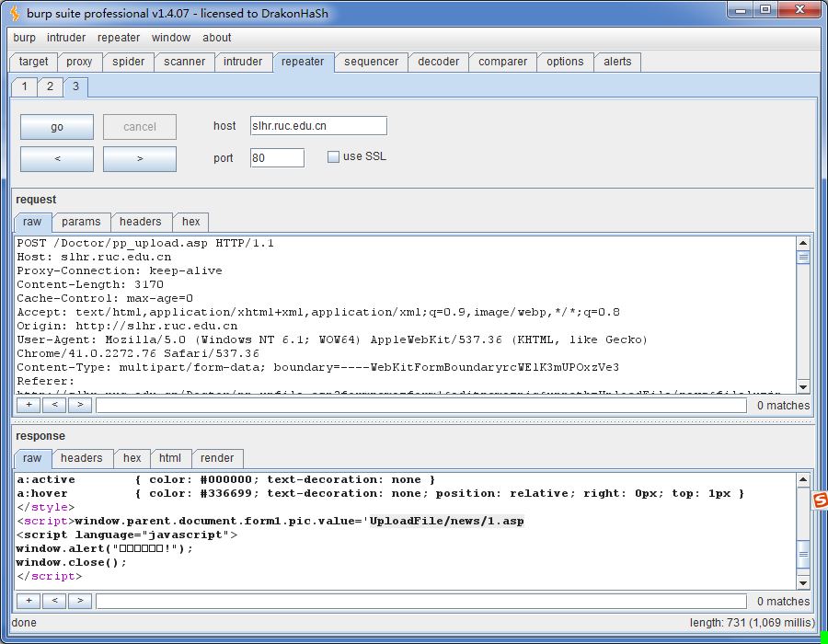The image size is (828, 644).
Task: Switch to the target tab
Action: point(33,62)
